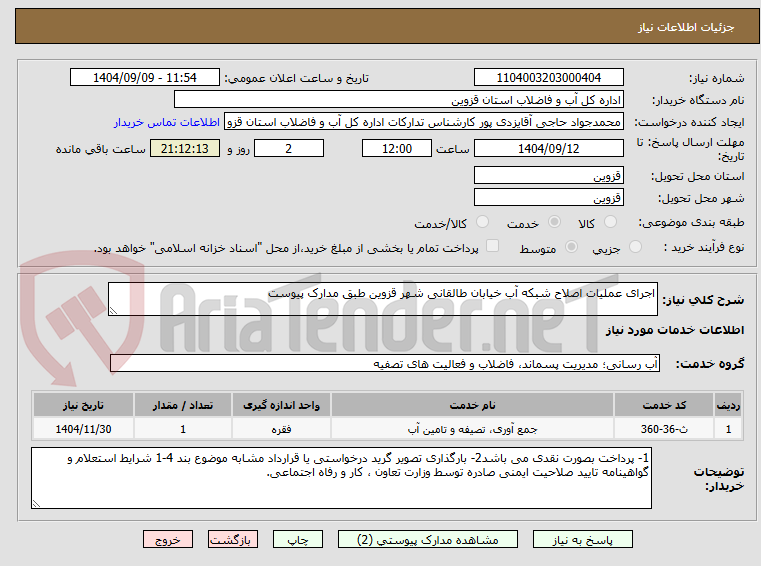Select the جزیی purchase type radio
Image resolution: width=761 pixels, height=566 pixels.
pos(635,247)
